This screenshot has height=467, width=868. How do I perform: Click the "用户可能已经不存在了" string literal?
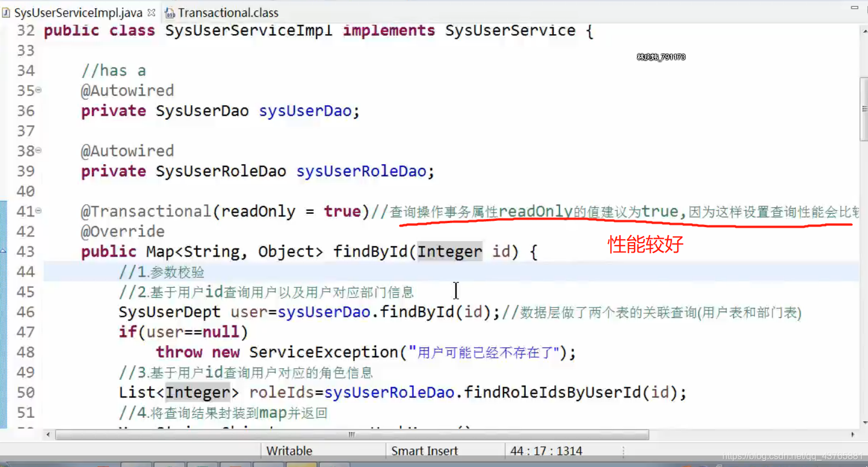coord(484,352)
